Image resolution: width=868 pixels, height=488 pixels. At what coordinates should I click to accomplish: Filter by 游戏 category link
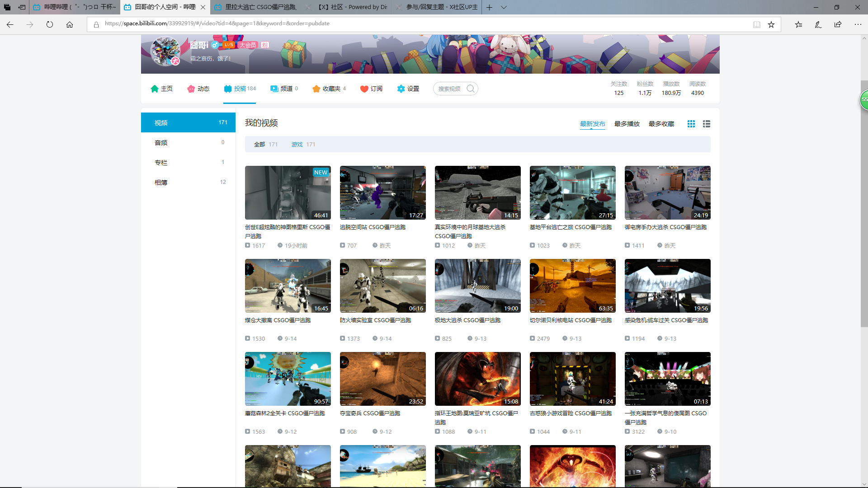pyautogui.click(x=297, y=144)
